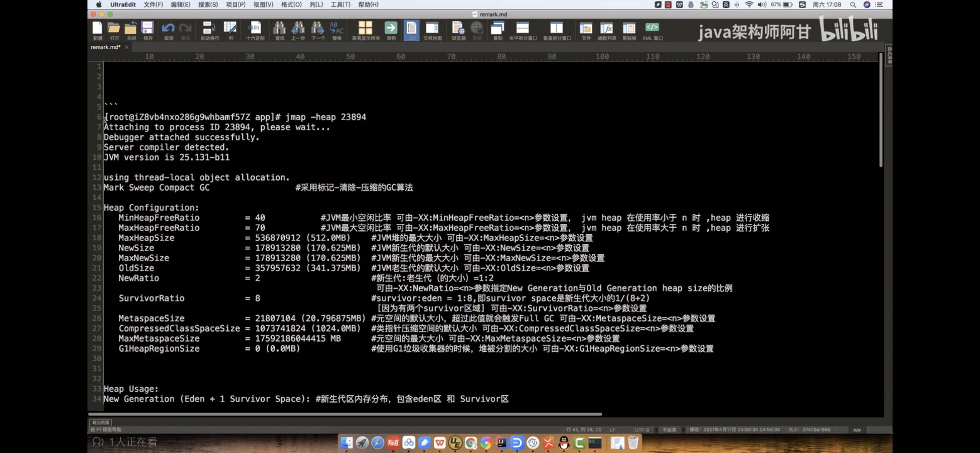Toggle 列 column mode

[230, 31]
